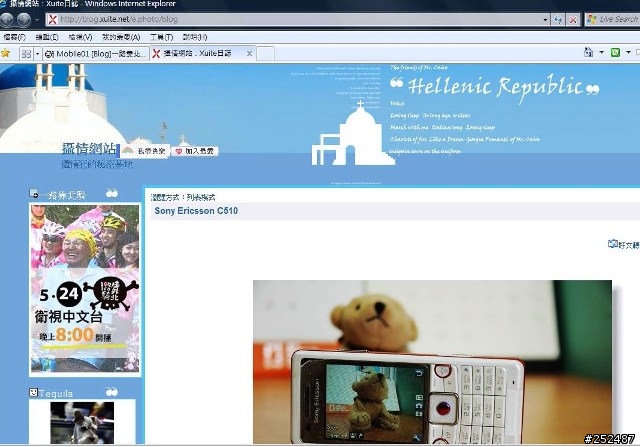This screenshot has height=447, width=640.
Task: Open a new blank tab
Action: (265, 53)
